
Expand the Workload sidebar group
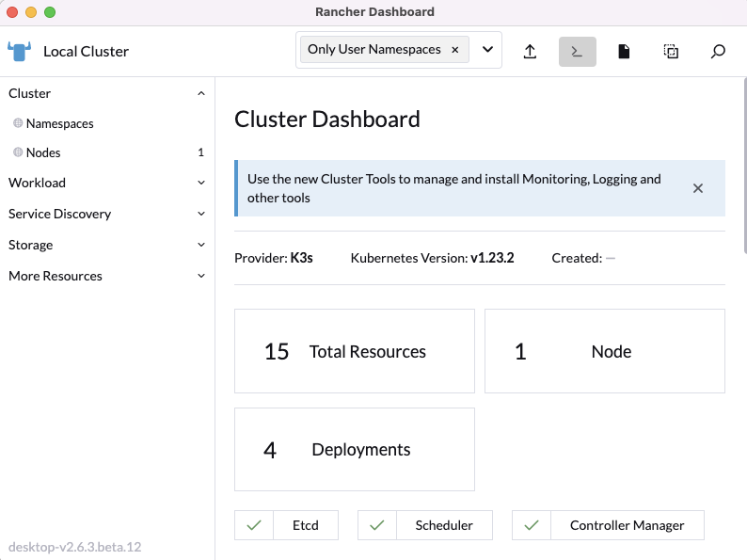point(201,183)
